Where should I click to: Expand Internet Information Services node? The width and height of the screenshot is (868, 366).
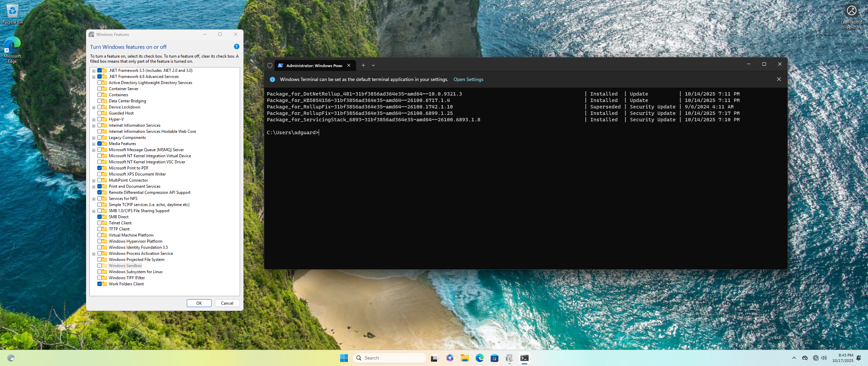point(94,126)
